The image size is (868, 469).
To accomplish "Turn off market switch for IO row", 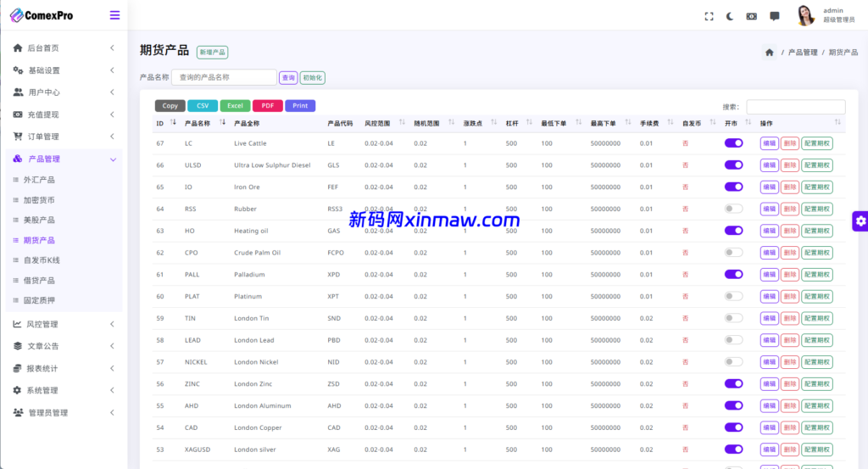I will pyautogui.click(x=733, y=187).
